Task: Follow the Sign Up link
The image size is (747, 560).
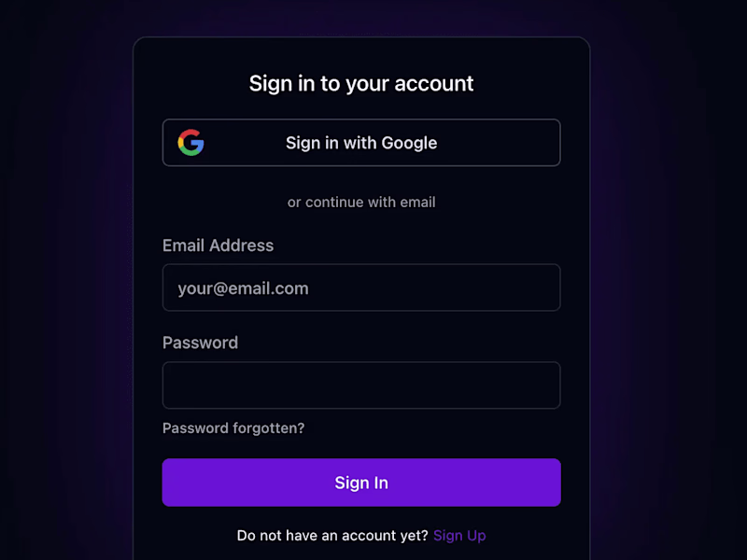Action: point(459,536)
